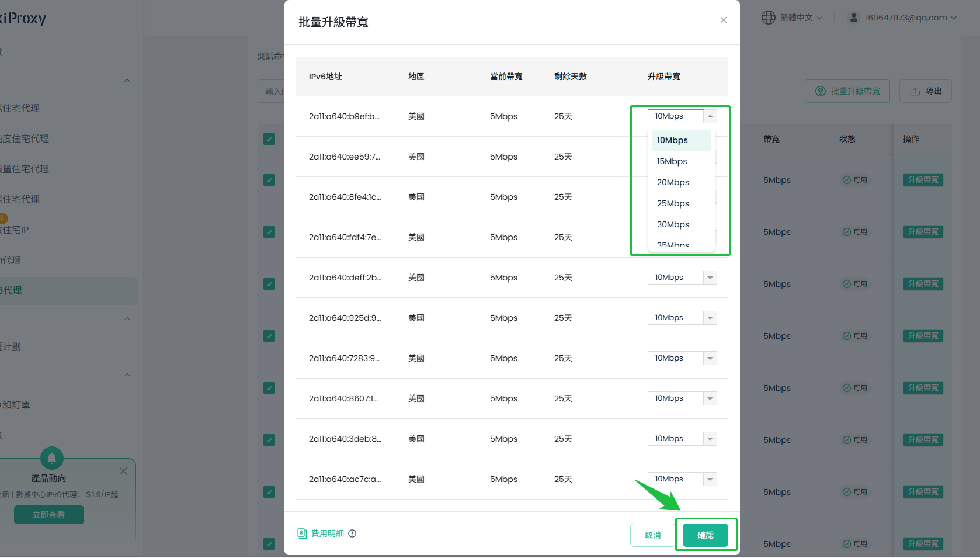Toggle the fourth data row checkbox
This screenshot has width=980, height=558.
269,336
